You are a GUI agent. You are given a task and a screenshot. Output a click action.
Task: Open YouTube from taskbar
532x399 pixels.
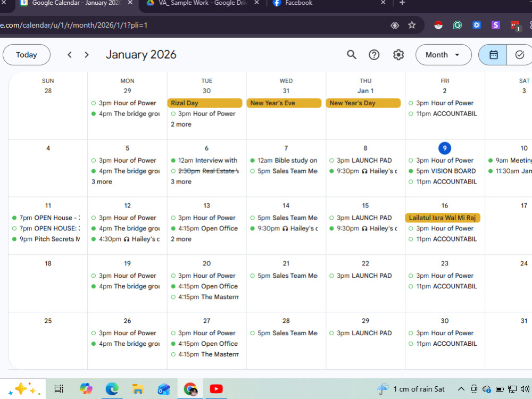tap(216, 389)
